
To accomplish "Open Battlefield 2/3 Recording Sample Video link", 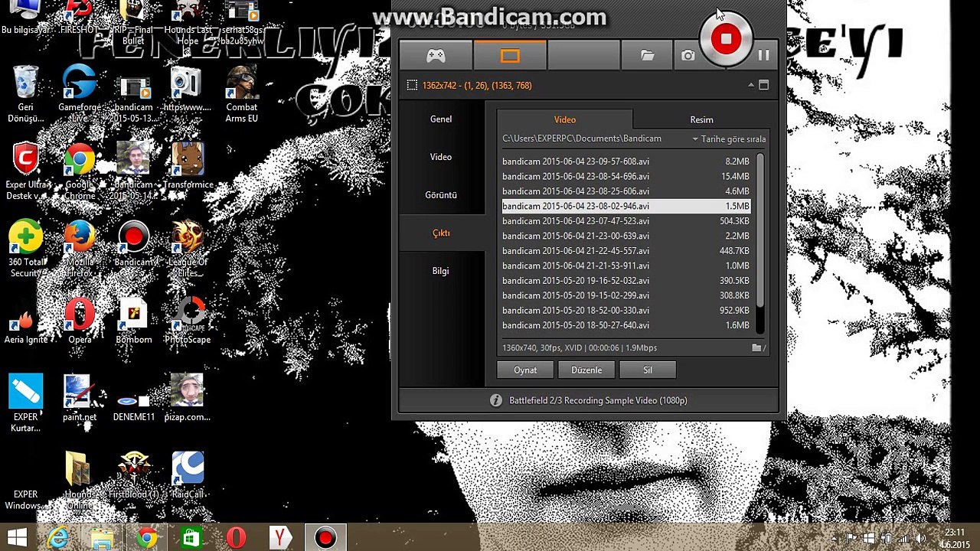I will (x=598, y=400).
